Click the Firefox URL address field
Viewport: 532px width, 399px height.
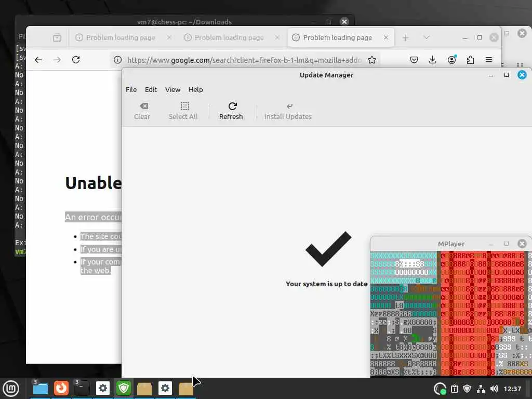point(244,60)
